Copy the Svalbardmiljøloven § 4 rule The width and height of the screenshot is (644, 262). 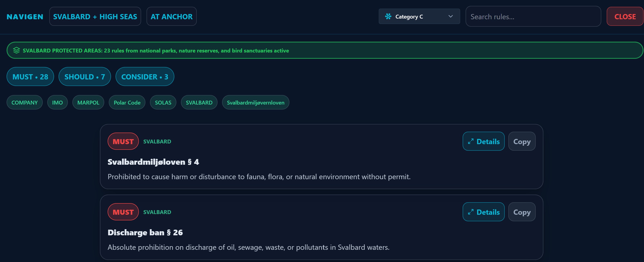522,141
